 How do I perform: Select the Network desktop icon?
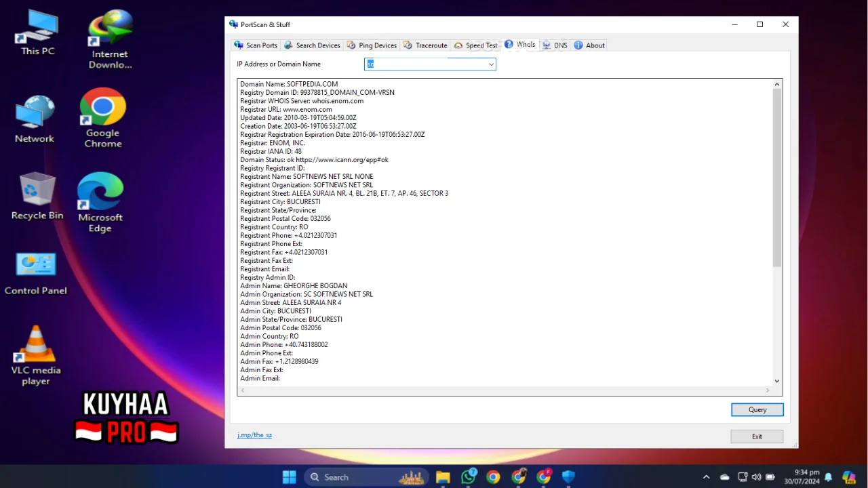[x=35, y=119]
